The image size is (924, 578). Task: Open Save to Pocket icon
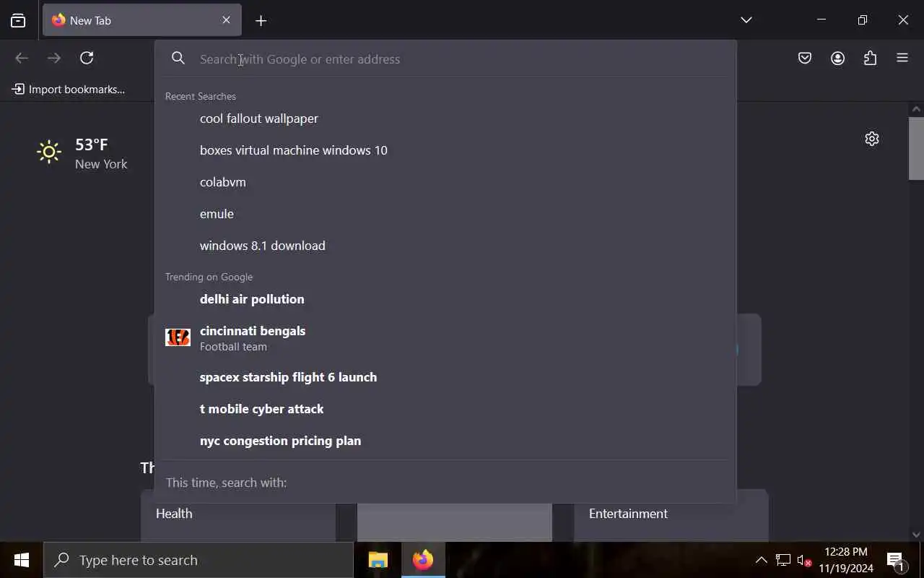(805, 58)
